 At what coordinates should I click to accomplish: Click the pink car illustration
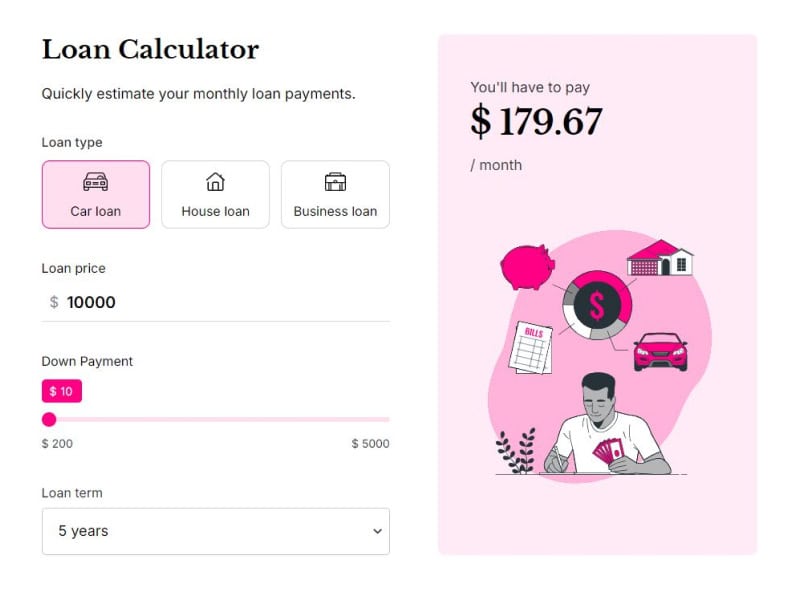tap(661, 349)
